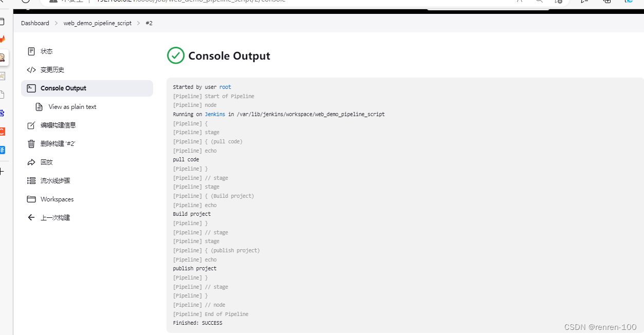This screenshot has height=335, width=644.
Task: Click the #2 build breadcrumb
Action: pos(149,23)
